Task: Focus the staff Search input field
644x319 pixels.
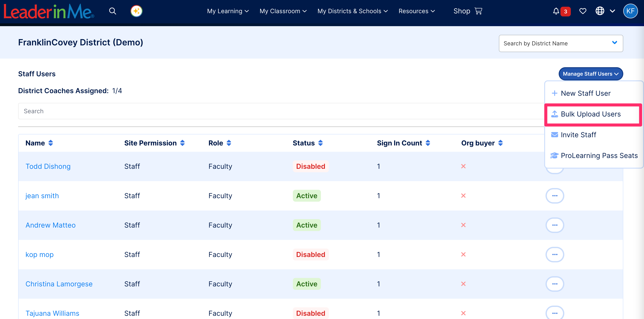Action: pyautogui.click(x=281, y=111)
